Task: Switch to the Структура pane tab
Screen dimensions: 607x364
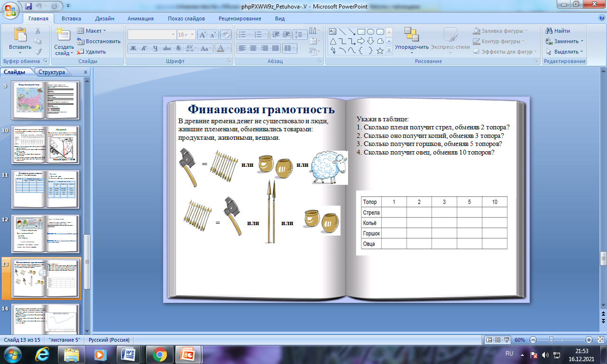Action: pos(52,72)
